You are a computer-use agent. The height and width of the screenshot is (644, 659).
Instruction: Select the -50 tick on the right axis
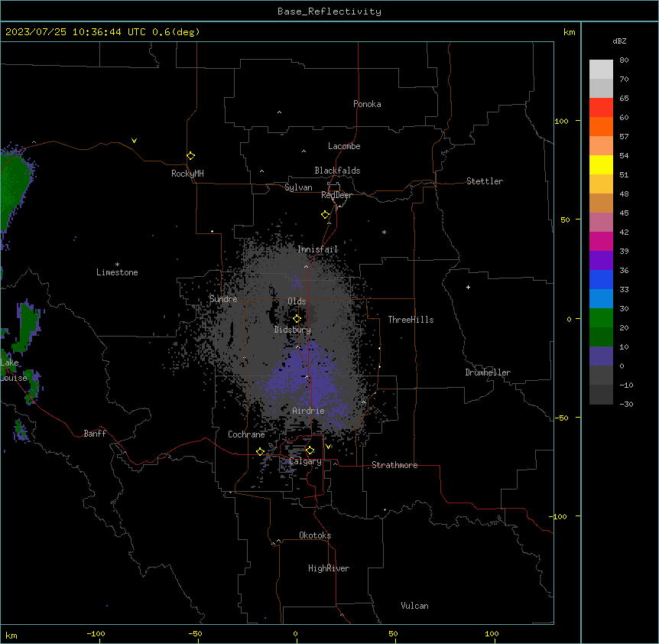point(561,418)
